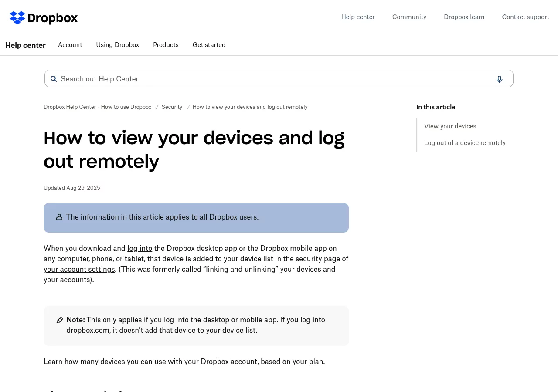Open the Dropbox Help Center breadcrumb
The height and width of the screenshot is (392, 558).
98,107
